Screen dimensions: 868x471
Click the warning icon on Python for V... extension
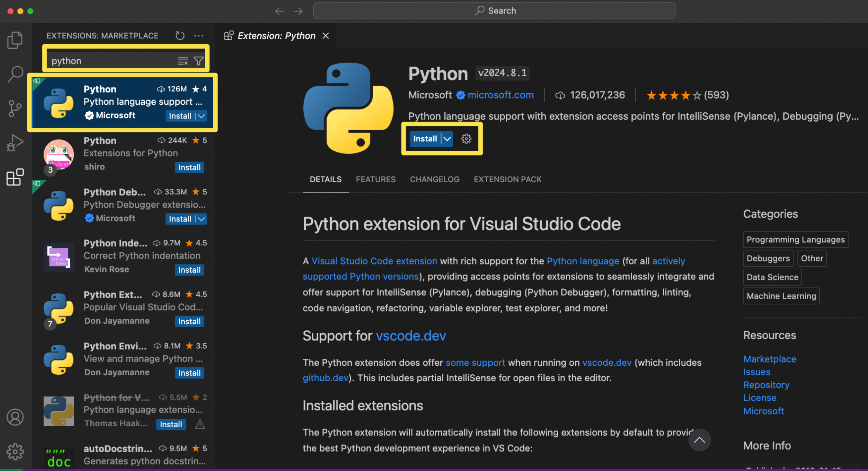200,424
